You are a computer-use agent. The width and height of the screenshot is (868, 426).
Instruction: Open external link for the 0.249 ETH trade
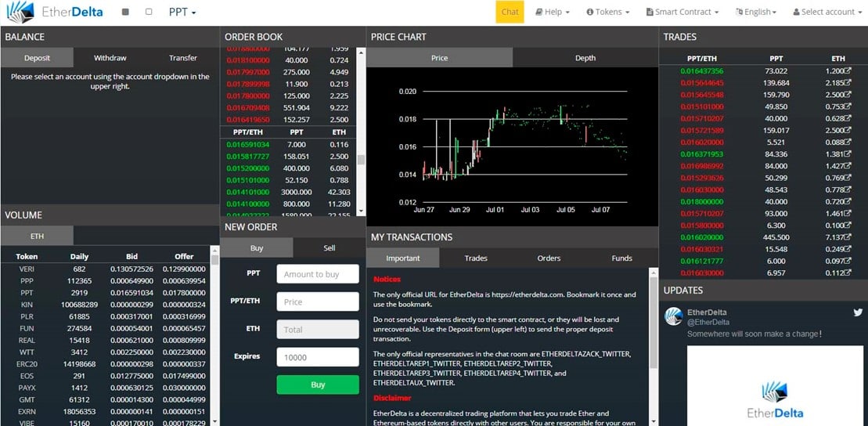click(x=848, y=249)
